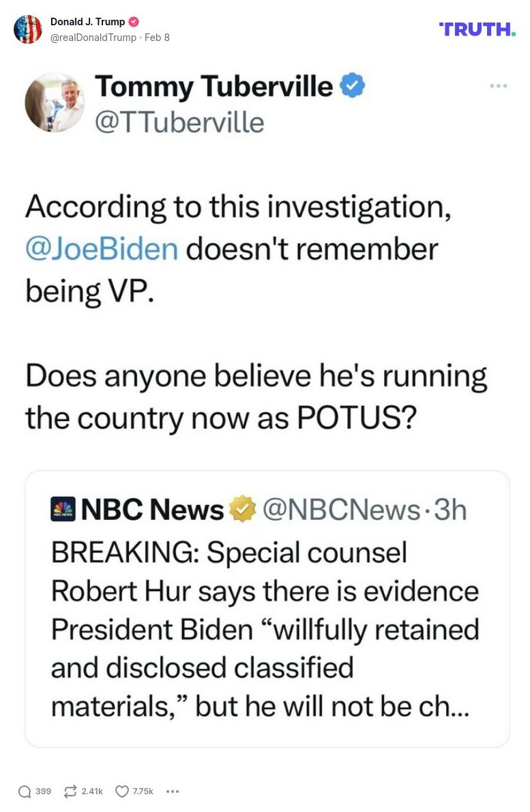
Task: Click the @TTuberville handle
Action: pyautogui.click(x=180, y=122)
